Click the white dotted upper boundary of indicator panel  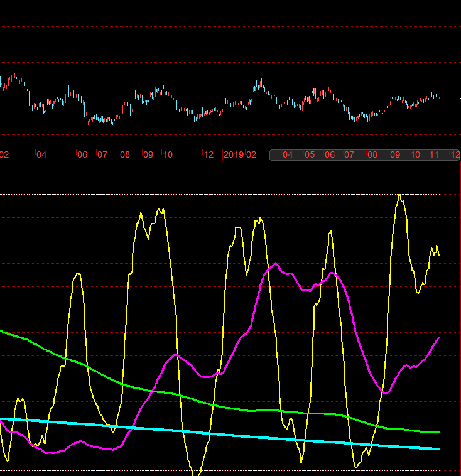point(220,194)
